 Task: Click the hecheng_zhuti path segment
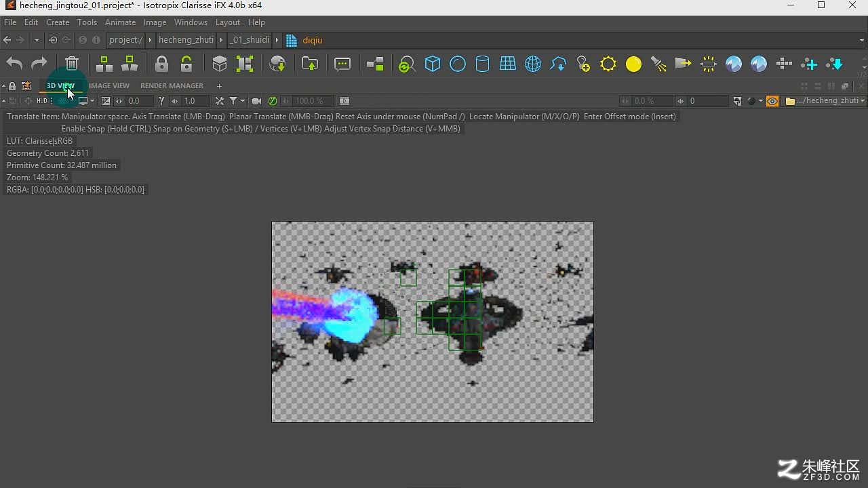(x=186, y=40)
